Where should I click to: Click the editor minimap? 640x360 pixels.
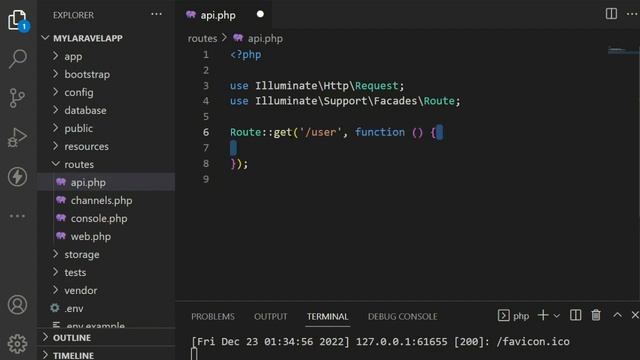click(x=623, y=51)
